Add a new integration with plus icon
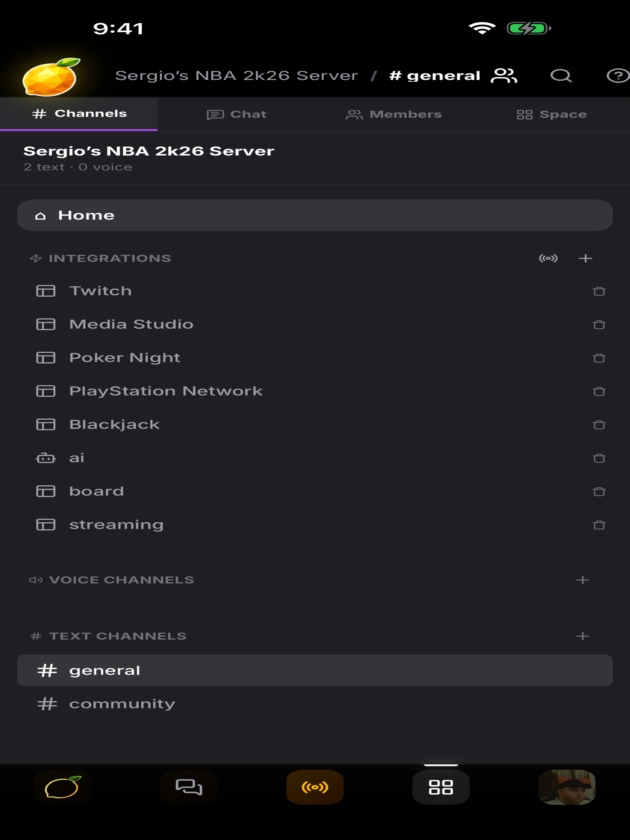This screenshot has width=630, height=840. pyautogui.click(x=585, y=258)
